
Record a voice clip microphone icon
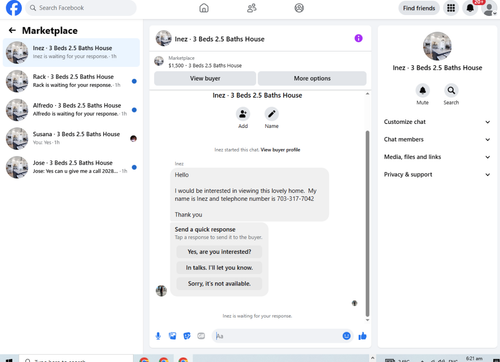pos(158,336)
